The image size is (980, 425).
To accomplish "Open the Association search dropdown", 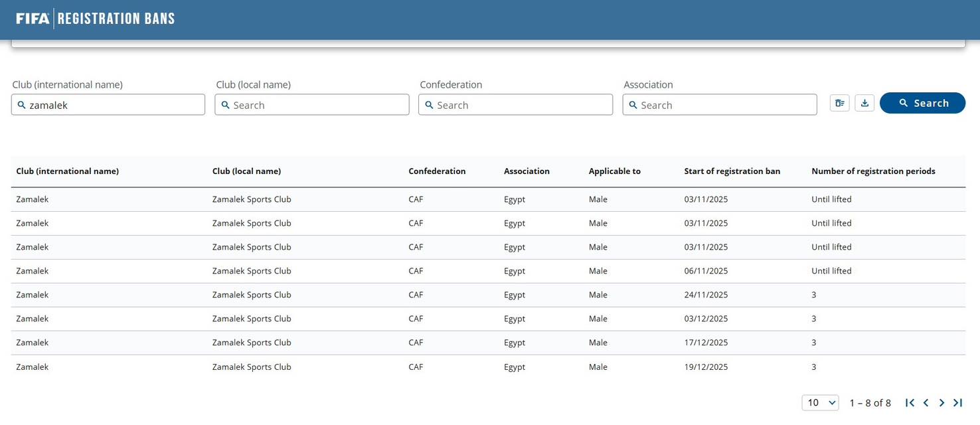I will coord(720,105).
